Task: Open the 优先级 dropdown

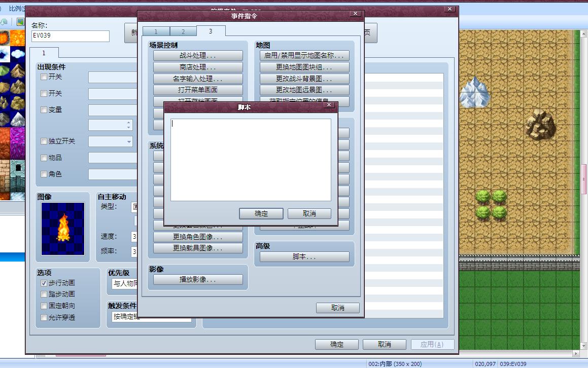Action: (125, 284)
